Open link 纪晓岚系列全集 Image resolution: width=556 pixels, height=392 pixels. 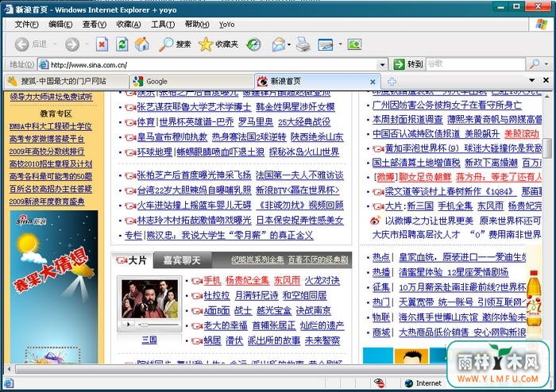[x=257, y=260]
